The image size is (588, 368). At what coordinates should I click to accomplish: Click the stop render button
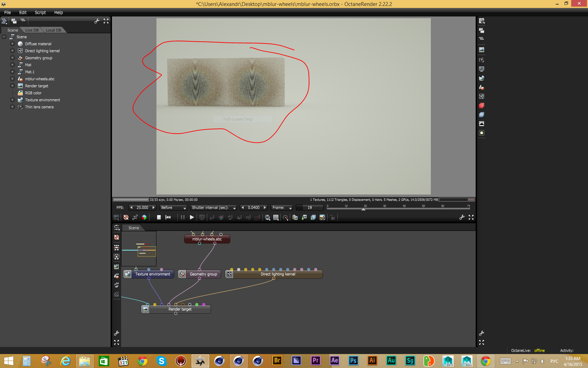[x=159, y=217]
